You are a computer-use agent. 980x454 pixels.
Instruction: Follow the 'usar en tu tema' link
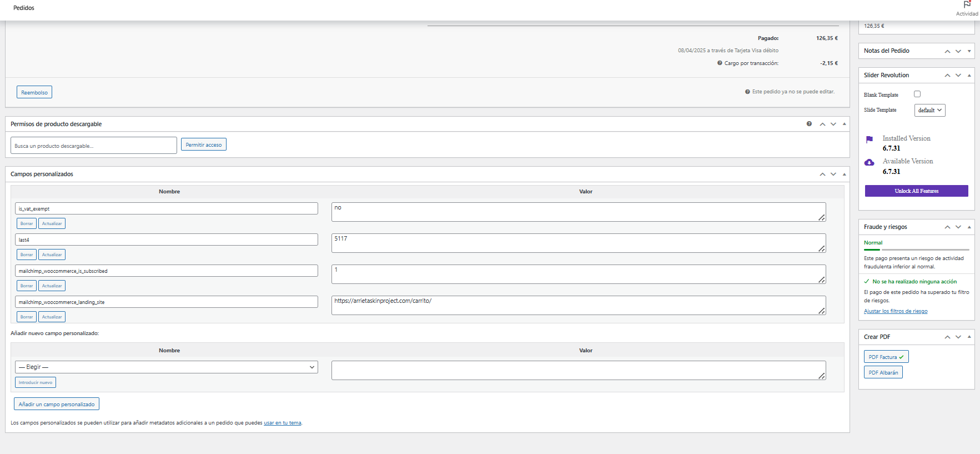point(283,423)
